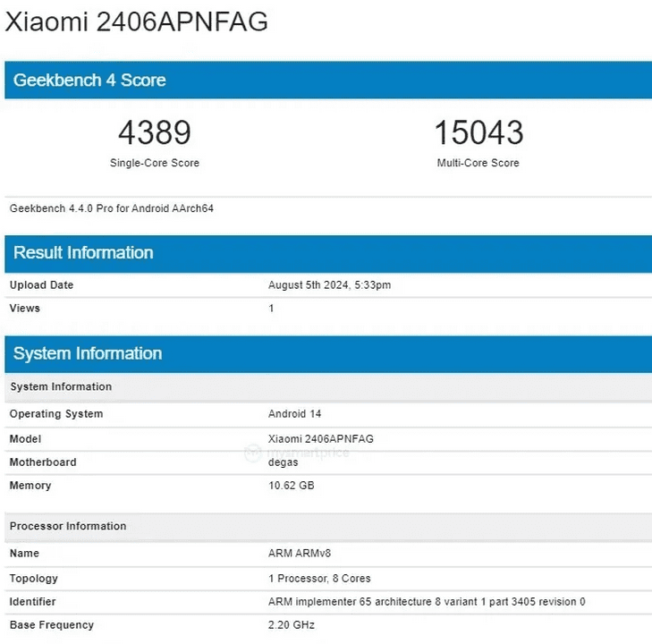Screen dimensions: 652x644
Task: Select the Android 14 operating system value
Action: pos(294,414)
